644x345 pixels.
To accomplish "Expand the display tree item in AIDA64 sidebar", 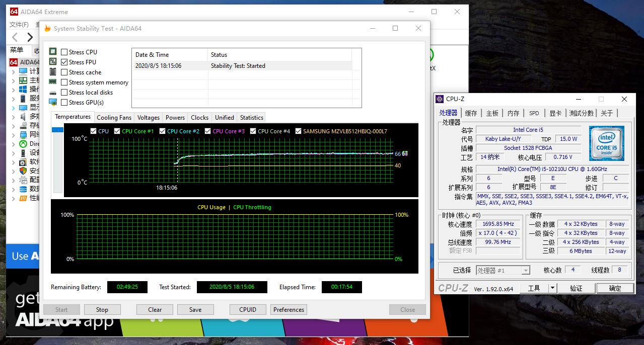I will tap(14, 107).
